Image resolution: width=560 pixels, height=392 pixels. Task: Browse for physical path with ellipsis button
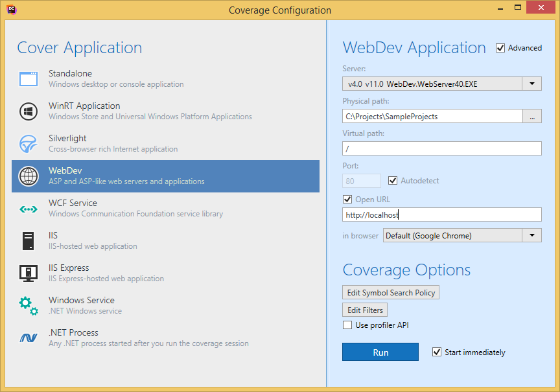(x=532, y=116)
